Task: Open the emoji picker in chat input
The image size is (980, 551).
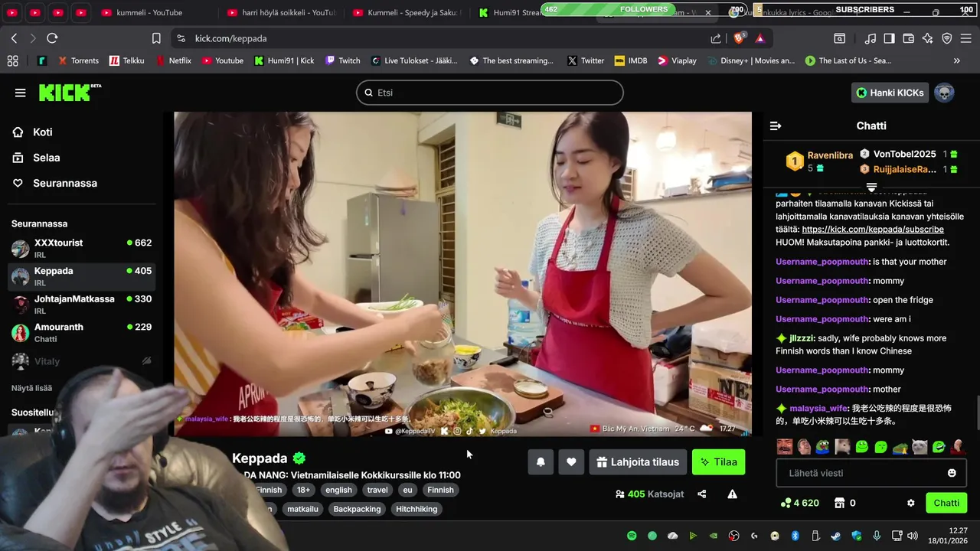Action: [952, 473]
